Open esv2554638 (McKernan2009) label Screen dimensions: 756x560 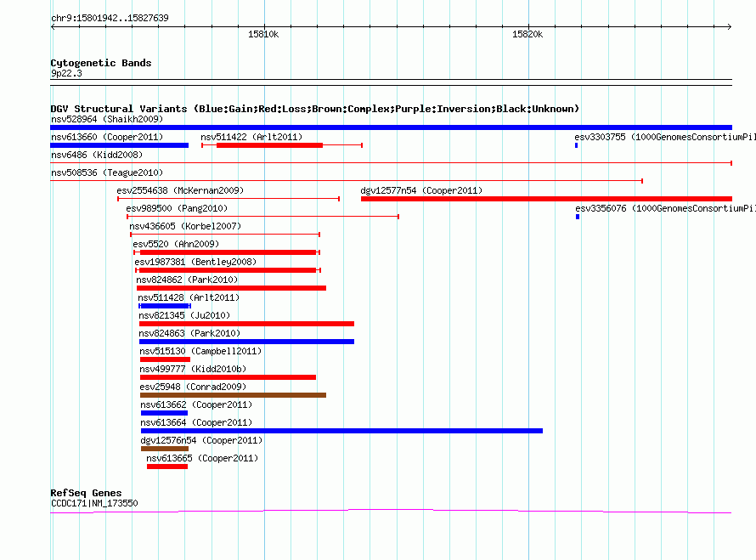(x=180, y=190)
